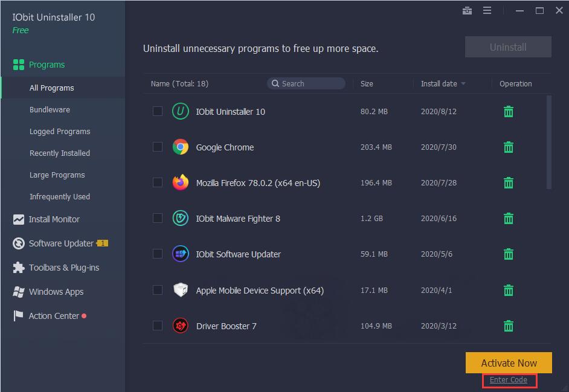Viewport: 569px width, 392px height.
Task: Select the Mozilla Firefox checkbox
Action: click(x=158, y=182)
